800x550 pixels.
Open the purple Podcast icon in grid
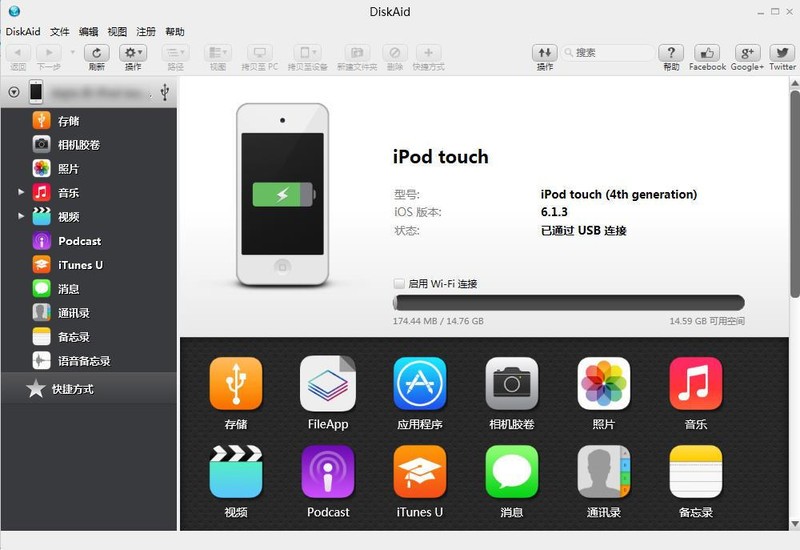click(328, 471)
